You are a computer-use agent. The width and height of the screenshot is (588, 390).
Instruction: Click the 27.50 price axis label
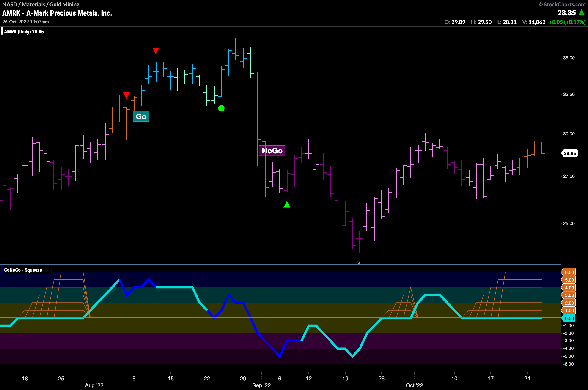coord(569,176)
